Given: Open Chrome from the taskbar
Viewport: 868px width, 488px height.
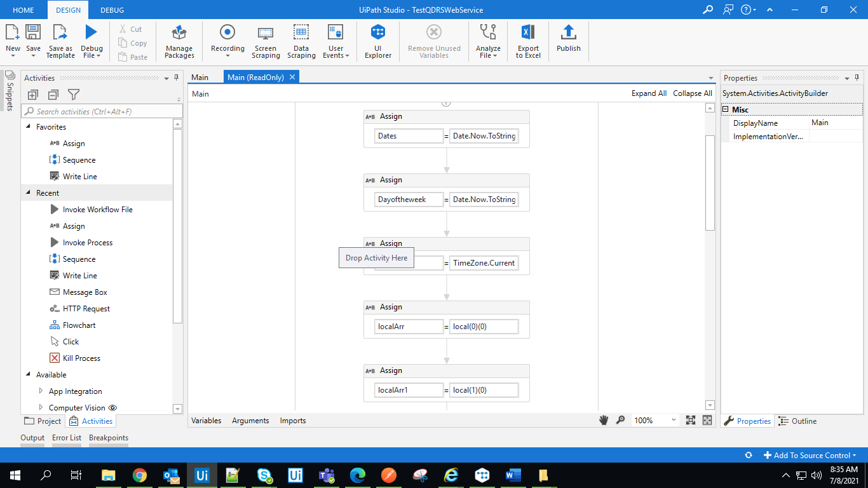Looking at the screenshot, I should click(x=140, y=475).
